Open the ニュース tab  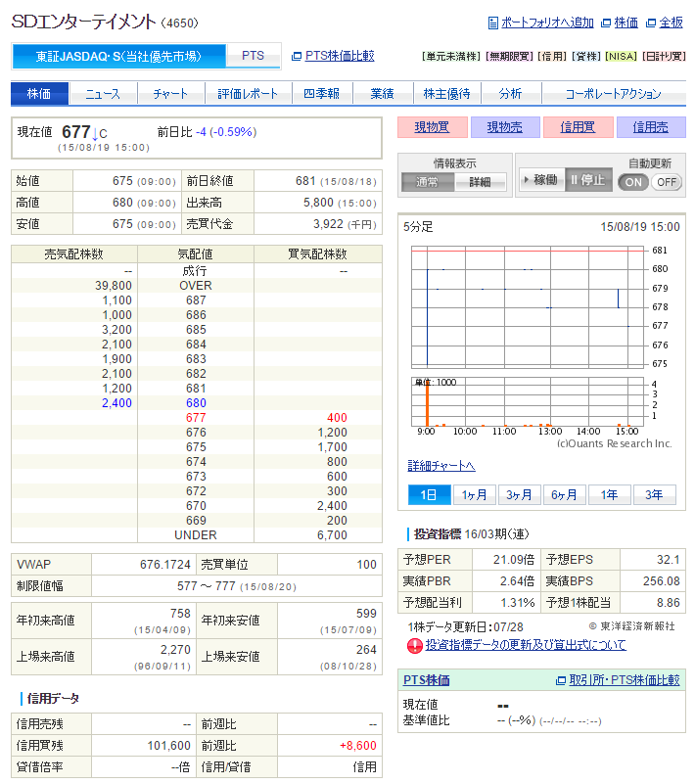[x=103, y=94]
